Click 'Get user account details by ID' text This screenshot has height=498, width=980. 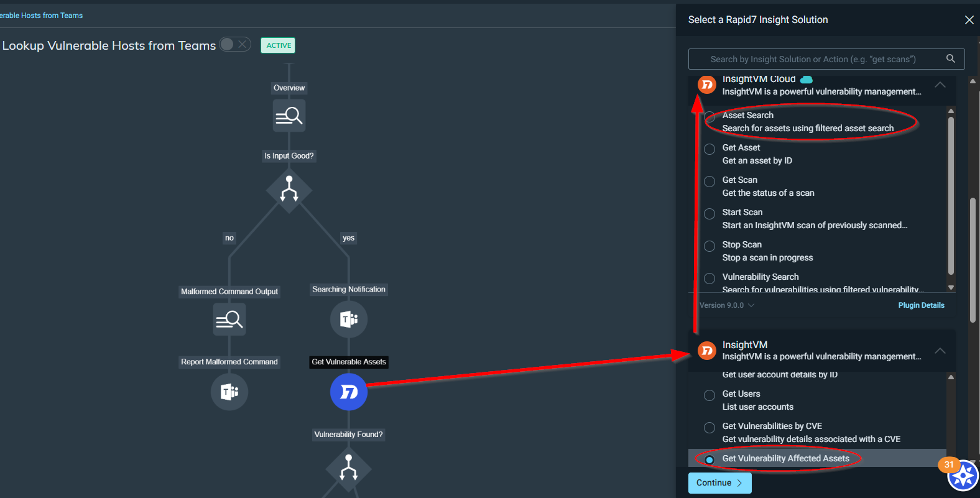tap(780, 375)
